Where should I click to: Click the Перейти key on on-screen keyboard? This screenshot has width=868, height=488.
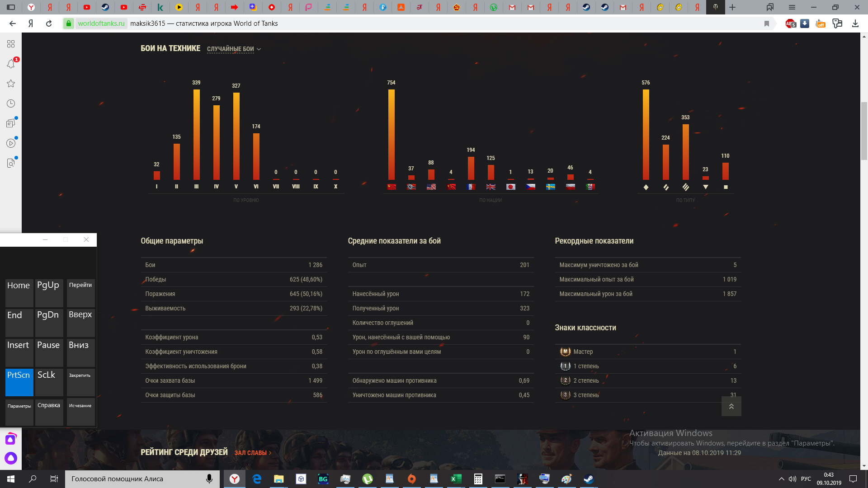coord(81,293)
